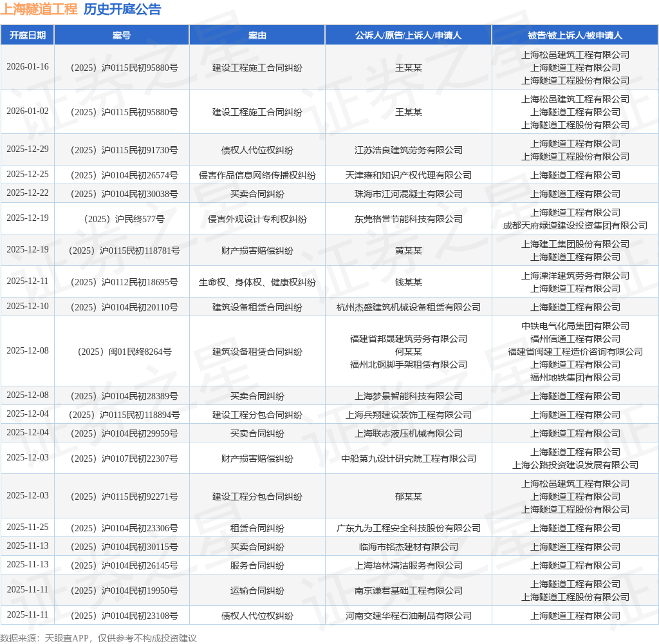Click the title 上海隧道工程

point(39,9)
